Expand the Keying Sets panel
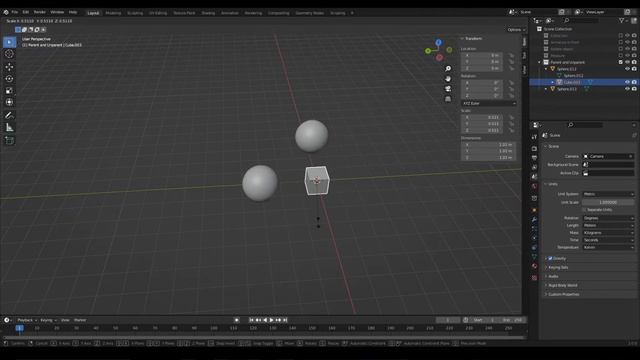This screenshot has width=640, height=360. pyautogui.click(x=558, y=267)
